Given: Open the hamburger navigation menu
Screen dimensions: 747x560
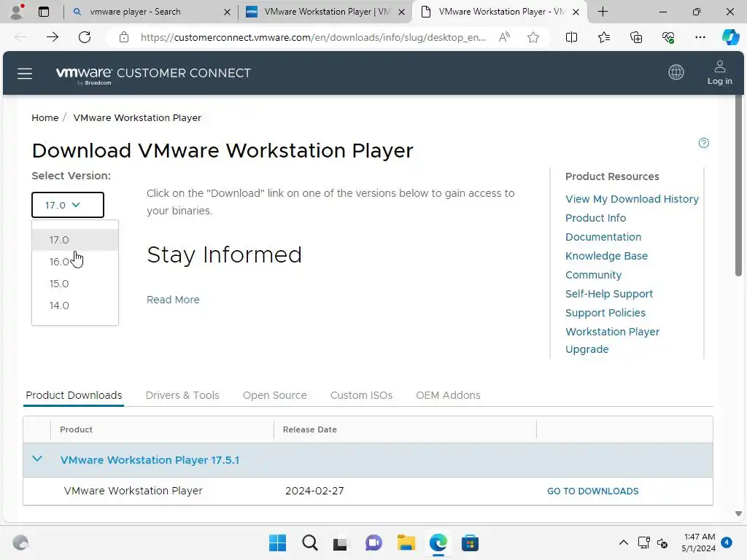Looking at the screenshot, I should (x=25, y=74).
